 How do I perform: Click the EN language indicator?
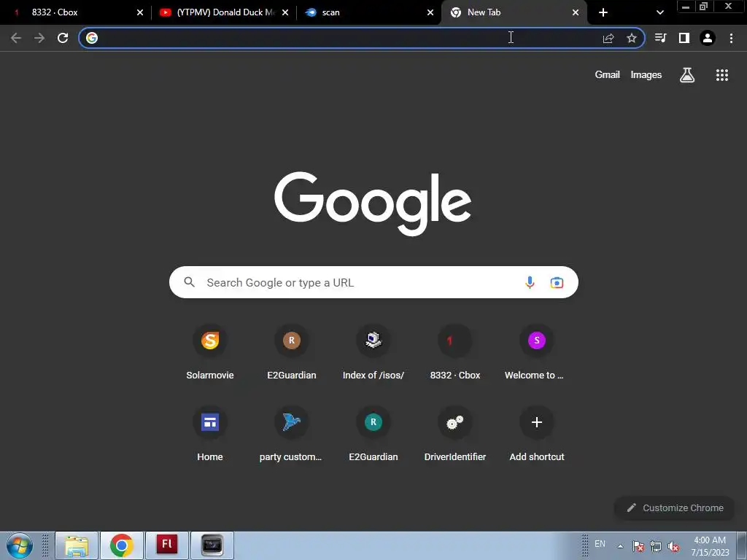tap(600, 544)
